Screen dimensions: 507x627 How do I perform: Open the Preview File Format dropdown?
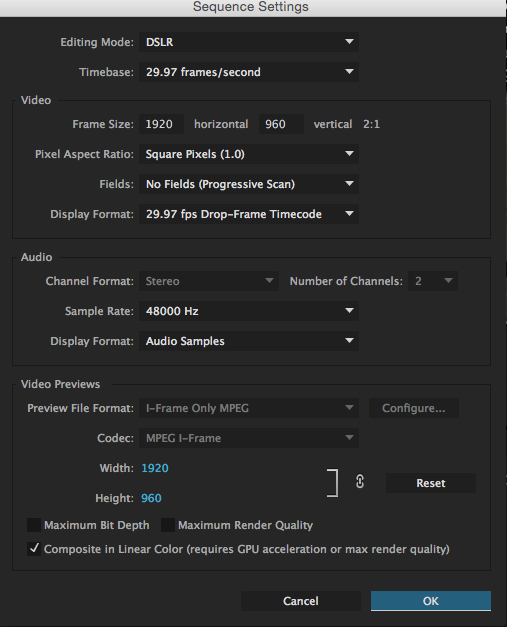click(249, 408)
